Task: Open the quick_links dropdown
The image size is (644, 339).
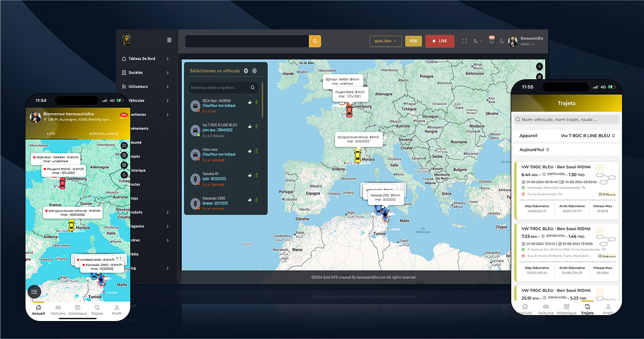Action: [385, 41]
